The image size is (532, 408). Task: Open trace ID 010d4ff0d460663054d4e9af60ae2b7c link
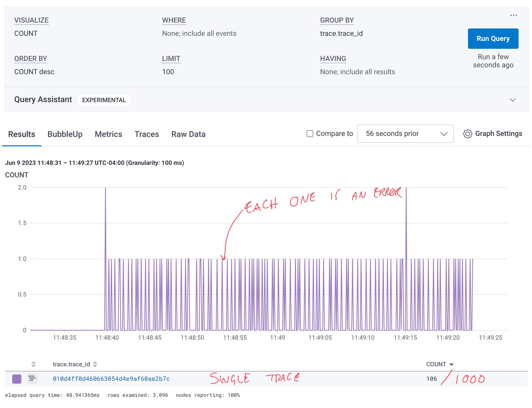click(x=111, y=379)
